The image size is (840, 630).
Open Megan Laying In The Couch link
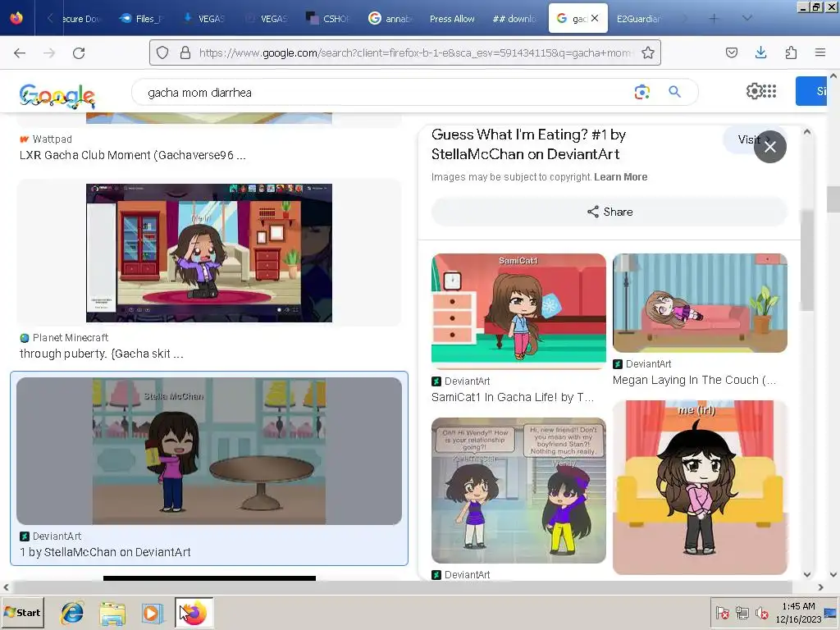(x=694, y=380)
